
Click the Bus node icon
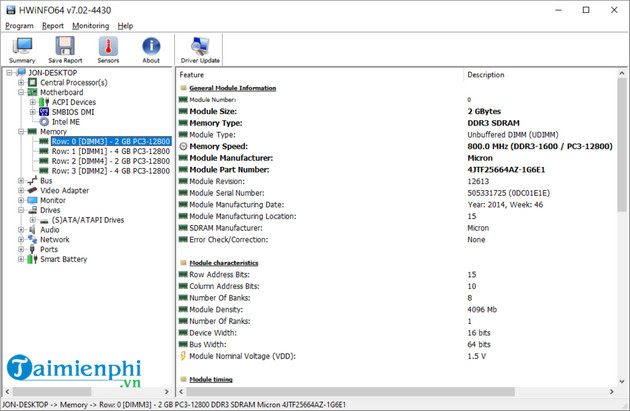tap(33, 181)
